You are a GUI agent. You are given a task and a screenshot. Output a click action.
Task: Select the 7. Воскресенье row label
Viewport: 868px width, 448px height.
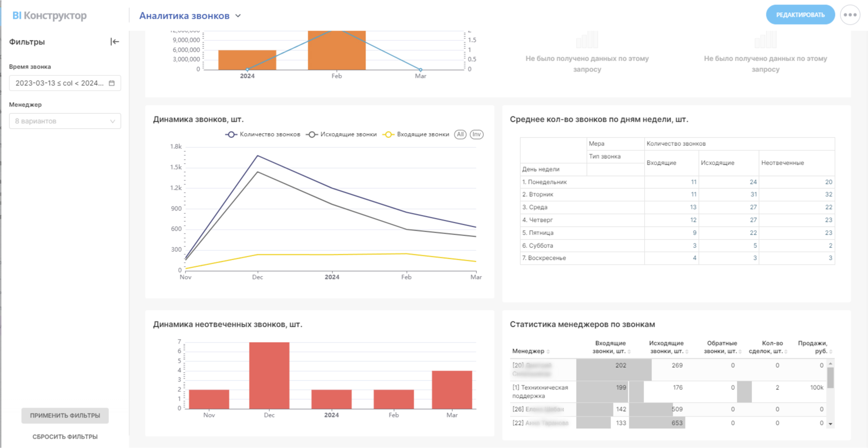(x=544, y=258)
